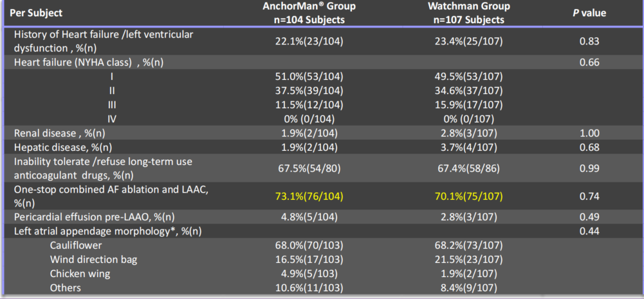Select the value 49.5%(53/107)
Screen dimensions: 644x299
pyautogui.click(x=468, y=77)
